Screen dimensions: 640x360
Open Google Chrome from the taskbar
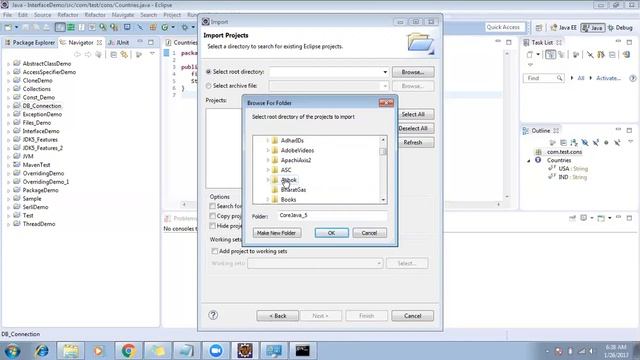pyautogui.click(x=128, y=351)
